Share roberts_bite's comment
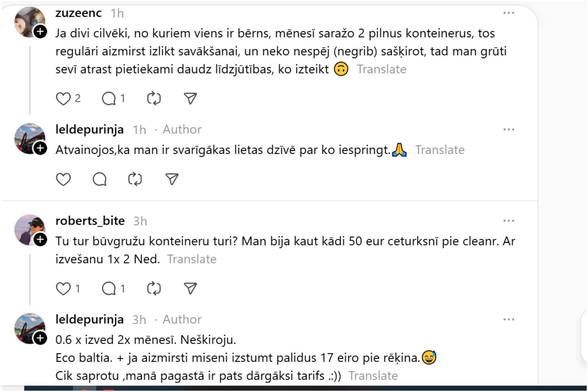 (190, 289)
